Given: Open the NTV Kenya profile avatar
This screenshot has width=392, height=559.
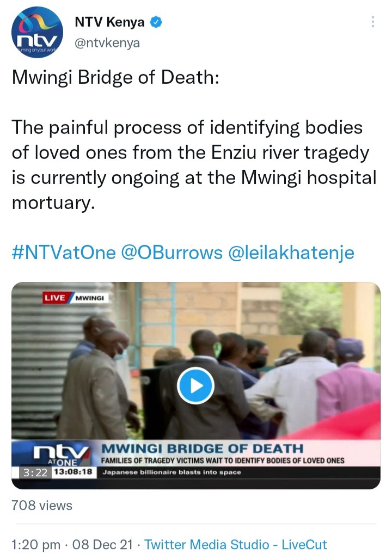Looking at the screenshot, I should pos(37,33).
